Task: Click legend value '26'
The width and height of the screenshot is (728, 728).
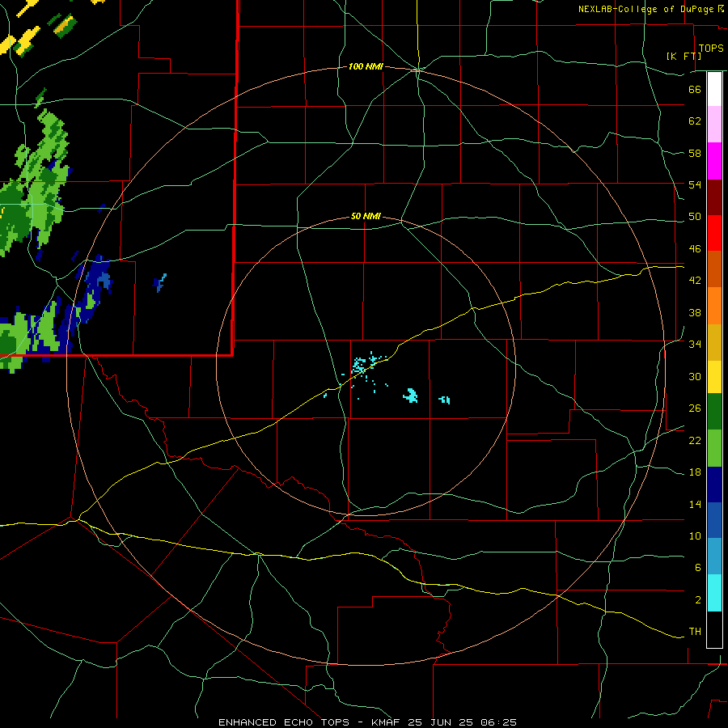Action: [x=695, y=408]
